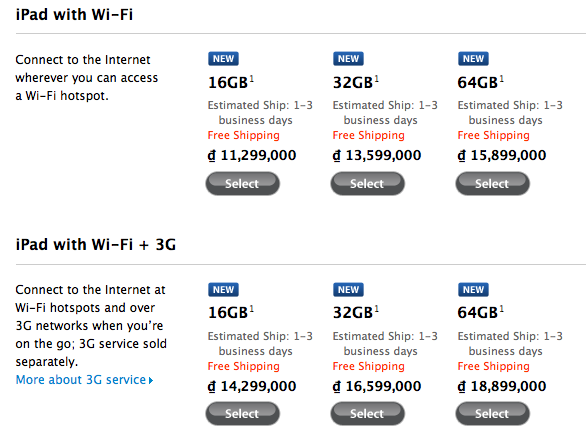The image size is (588, 432).
Task: Click the NEW badge above 32GB 3G model
Action: [x=348, y=290]
